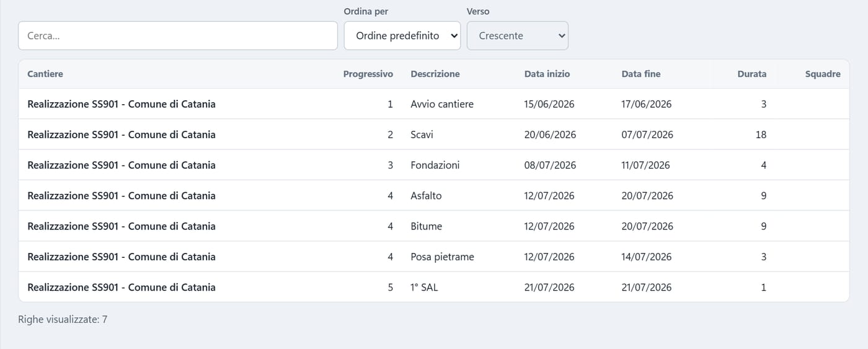Viewport: 868px width, 349px height.
Task: Click the Squadre column header
Action: (823, 74)
